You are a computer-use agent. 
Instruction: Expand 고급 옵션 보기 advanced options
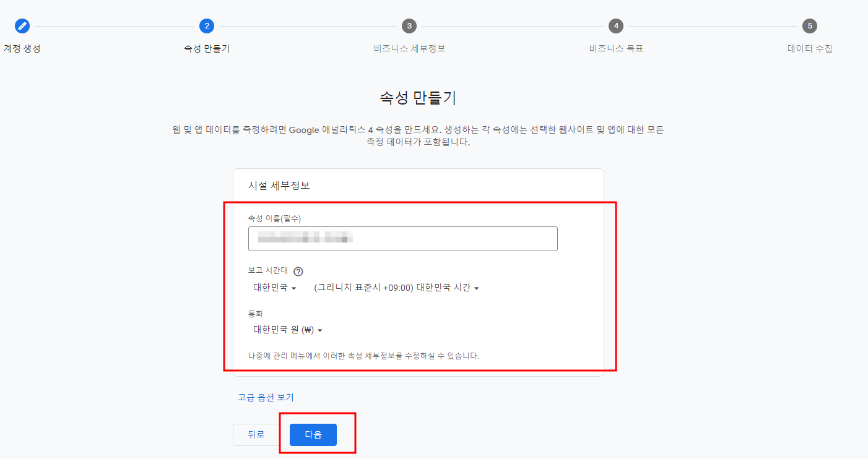264,397
